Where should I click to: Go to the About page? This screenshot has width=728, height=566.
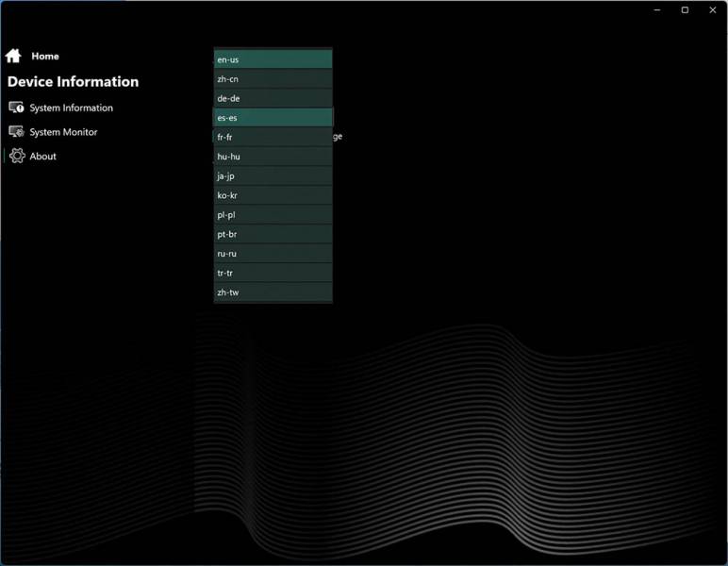coord(42,157)
